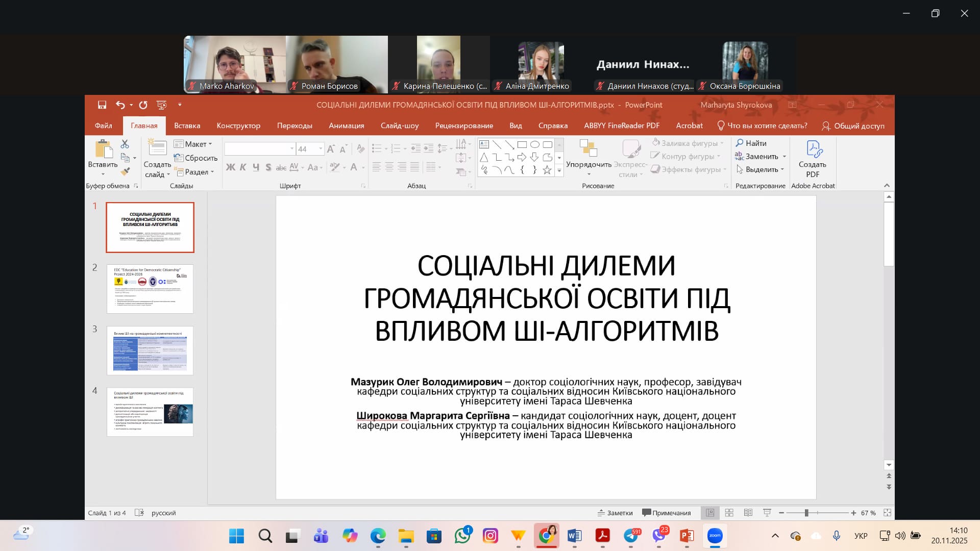Open the Arrange (Упорядочить) tool

coord(589,158)
